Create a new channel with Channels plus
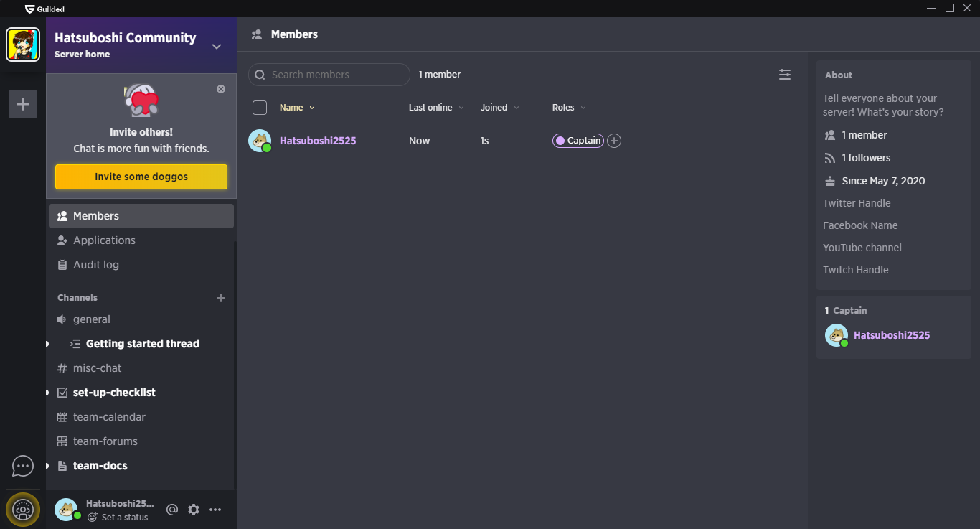Image resolution: width=980 pixels, height=529 pixels. (221, 298)
